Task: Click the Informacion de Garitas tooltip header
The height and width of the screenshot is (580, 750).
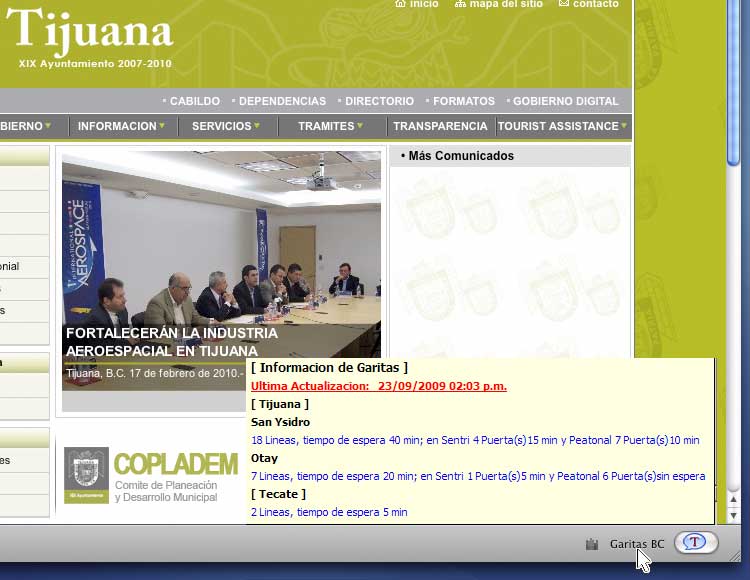Action: (330, 368)
